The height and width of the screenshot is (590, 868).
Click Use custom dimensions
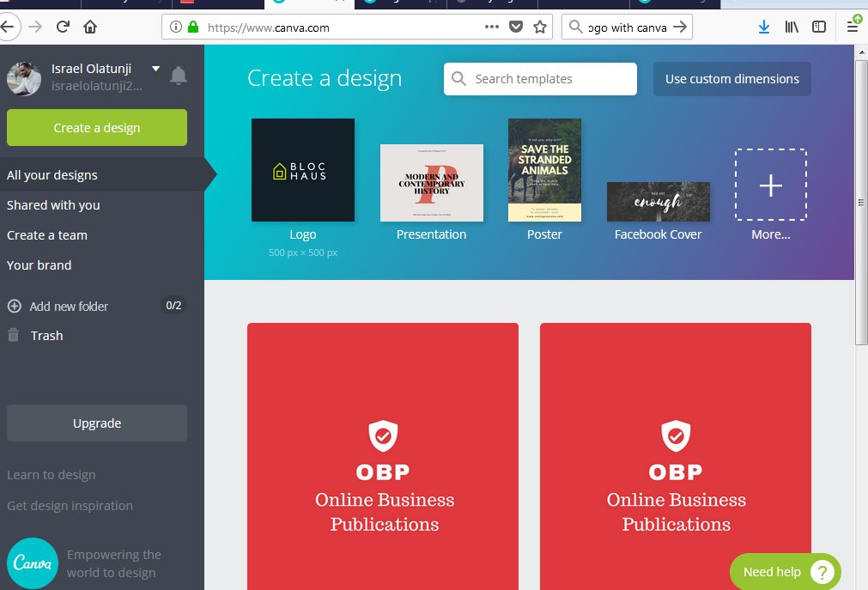(x=731, y=79)
